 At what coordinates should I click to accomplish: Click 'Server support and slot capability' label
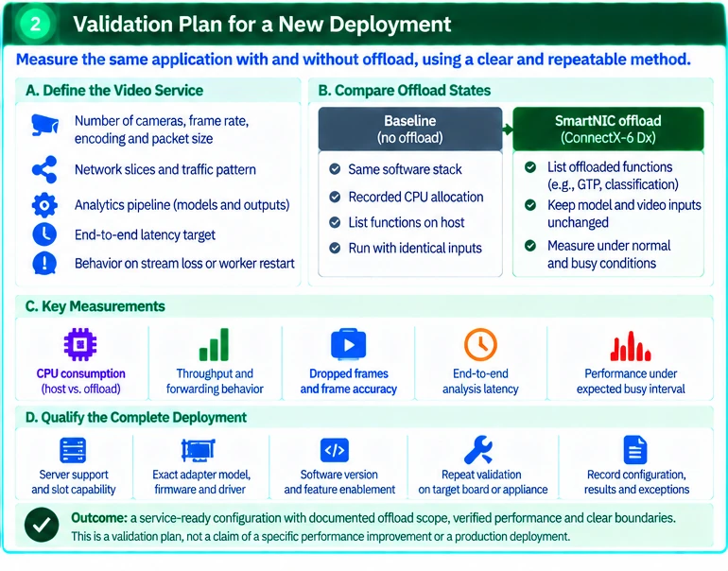coord(74,482)
